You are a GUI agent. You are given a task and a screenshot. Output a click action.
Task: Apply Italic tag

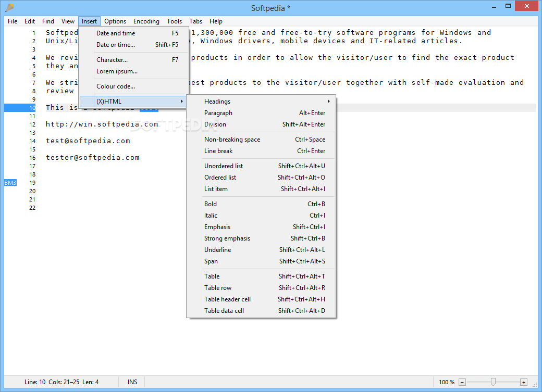coord(261,216)
